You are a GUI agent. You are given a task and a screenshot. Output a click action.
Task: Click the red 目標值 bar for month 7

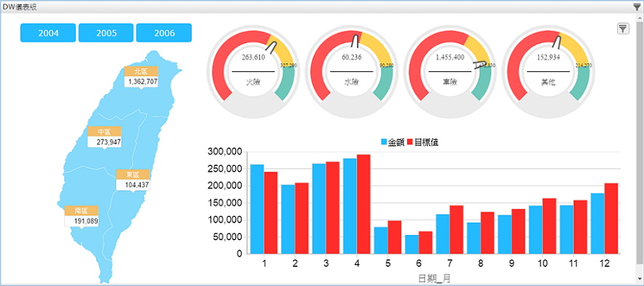point(456,230)
